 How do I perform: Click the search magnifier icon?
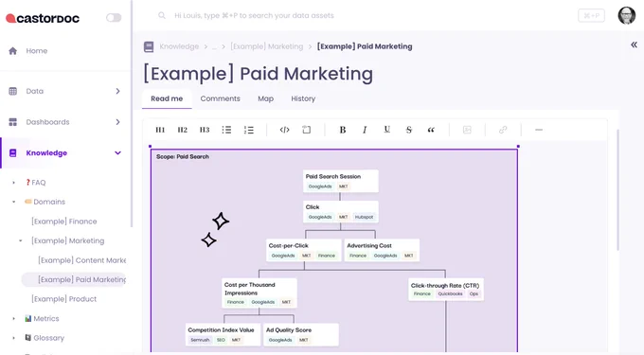pyautogui.click(x=162, y=15)
